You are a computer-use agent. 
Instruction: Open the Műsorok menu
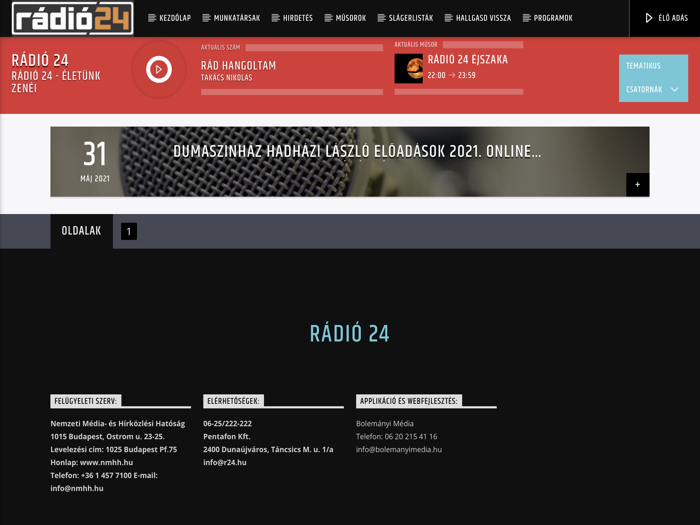346,18
